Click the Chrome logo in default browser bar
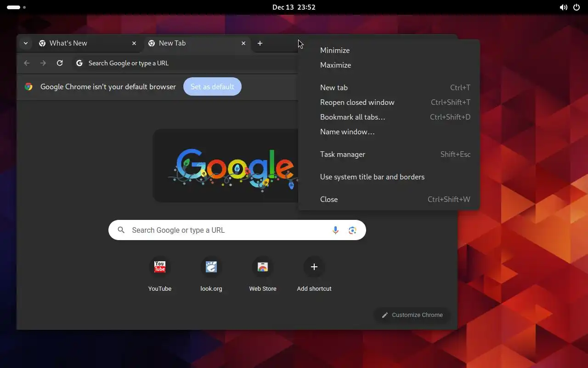 coord(28,86)
